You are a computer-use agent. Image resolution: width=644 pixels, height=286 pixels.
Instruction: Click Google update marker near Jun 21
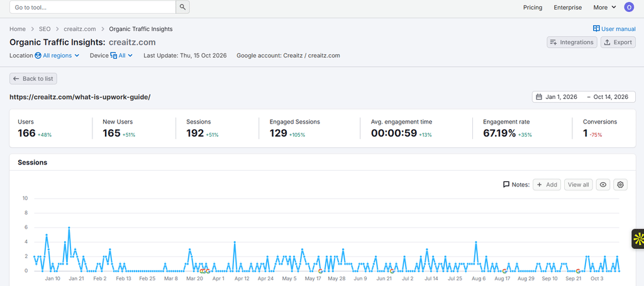pos(391,271)
